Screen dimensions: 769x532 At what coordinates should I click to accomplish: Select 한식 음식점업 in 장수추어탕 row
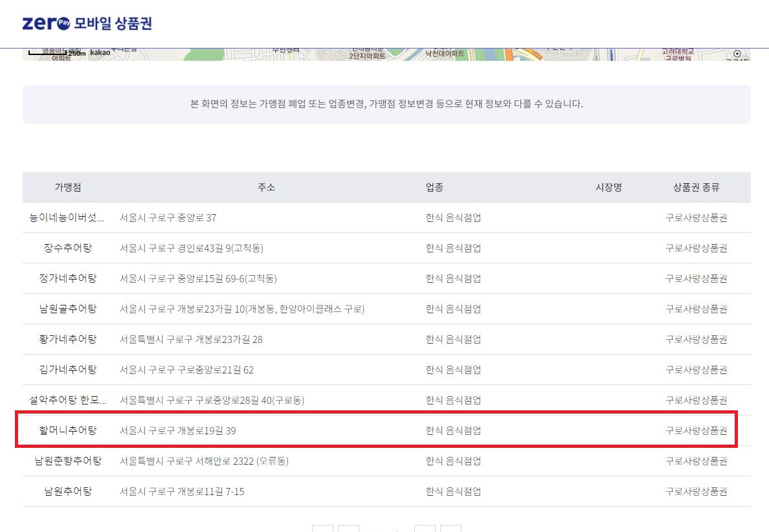[453, 248]
